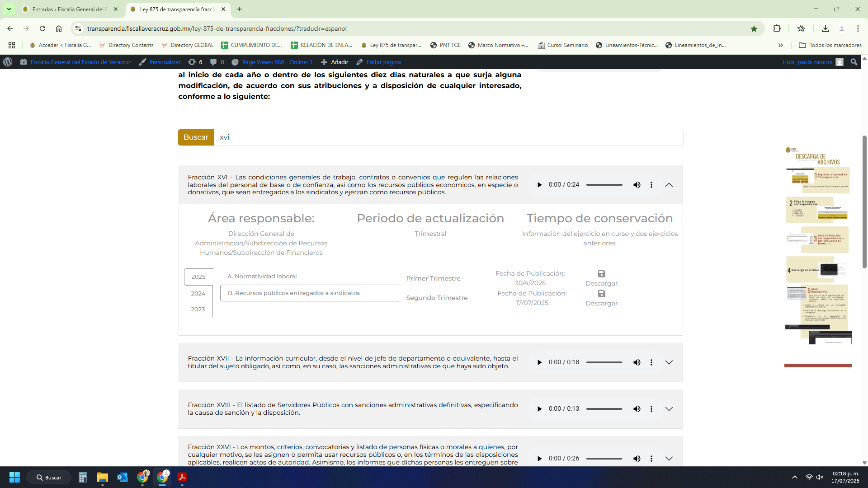This screenshot has height=488, width=868.
Task: Open more options on Fracción XVI audio
Action: coord(651,185)
